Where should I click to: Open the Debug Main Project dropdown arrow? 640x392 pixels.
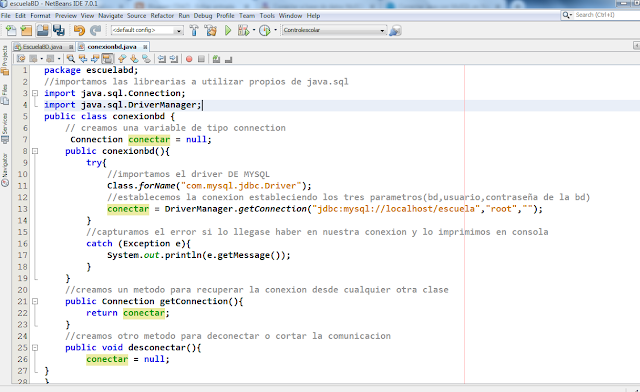click(x=253, y=30)
